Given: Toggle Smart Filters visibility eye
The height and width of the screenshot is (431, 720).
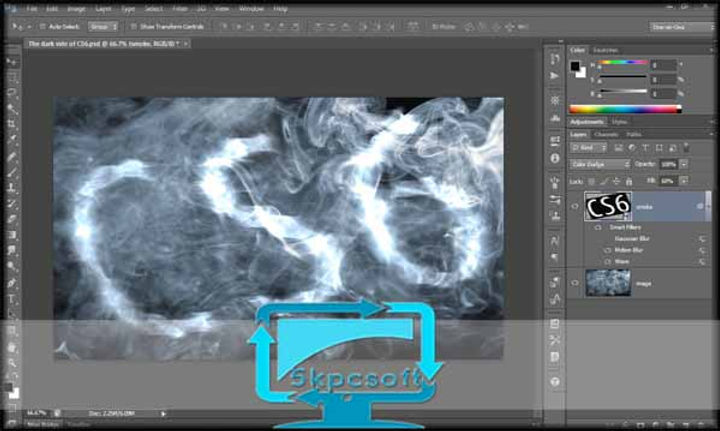Looking at the screenshot, I should (598, 227).
